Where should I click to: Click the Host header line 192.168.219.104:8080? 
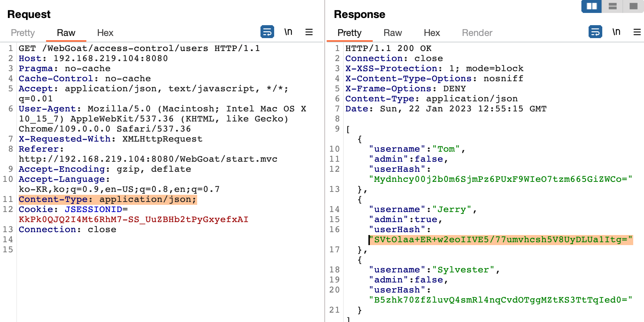pyautogui.click(x=93, y=58)
